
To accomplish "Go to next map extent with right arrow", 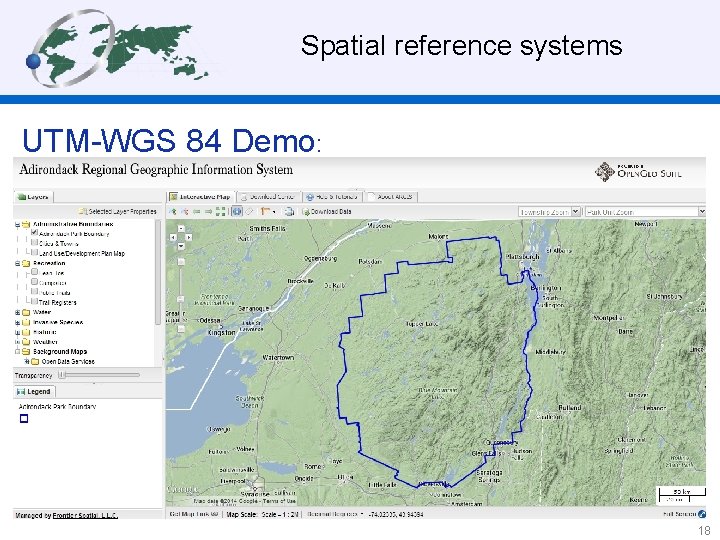I will pyautogui.click(x=208, y=212).
